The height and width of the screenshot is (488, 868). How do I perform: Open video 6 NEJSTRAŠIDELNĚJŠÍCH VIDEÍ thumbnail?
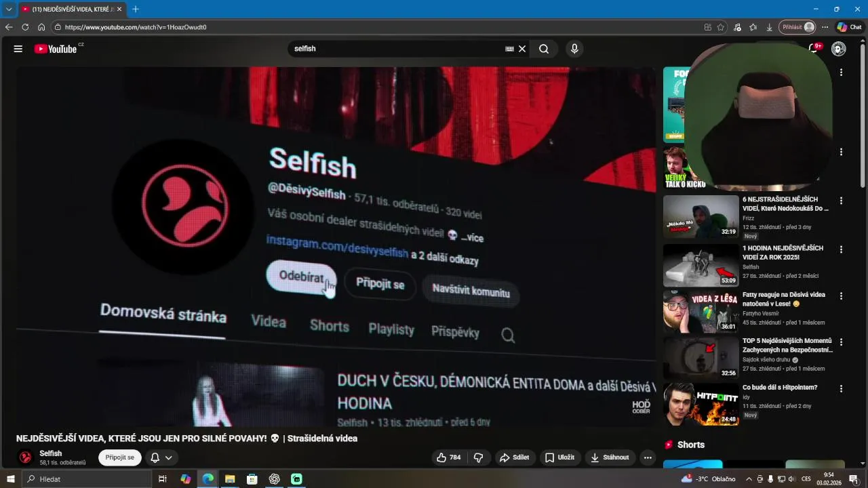tap(701, 217)
